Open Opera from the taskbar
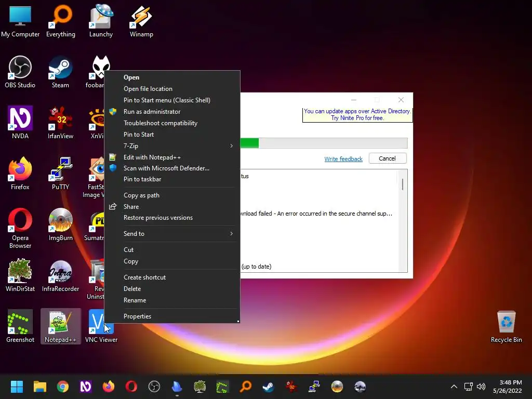The width and height of the screenshot is (532, 399). 131,387
